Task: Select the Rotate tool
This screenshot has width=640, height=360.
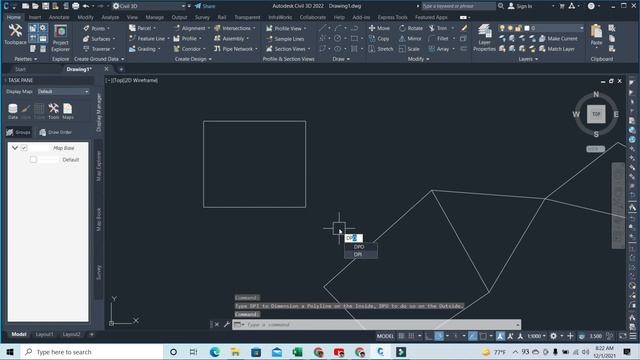Action: pos(411,28)
